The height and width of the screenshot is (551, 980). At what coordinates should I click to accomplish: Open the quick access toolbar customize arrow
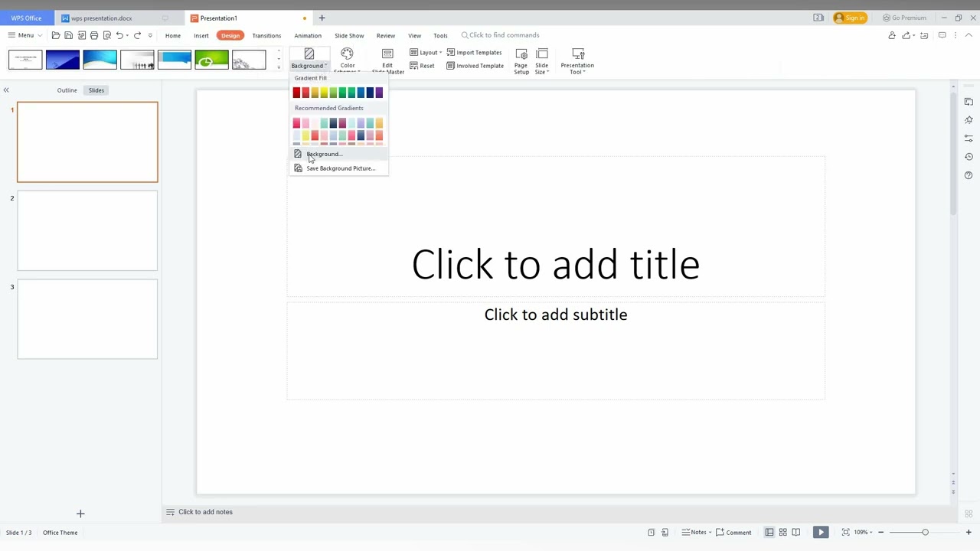coord(150,35)
